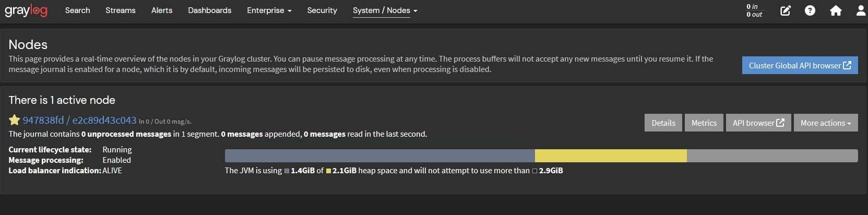Click the node Details button
Screen dimensions: 868x215
tap(663, 123)
